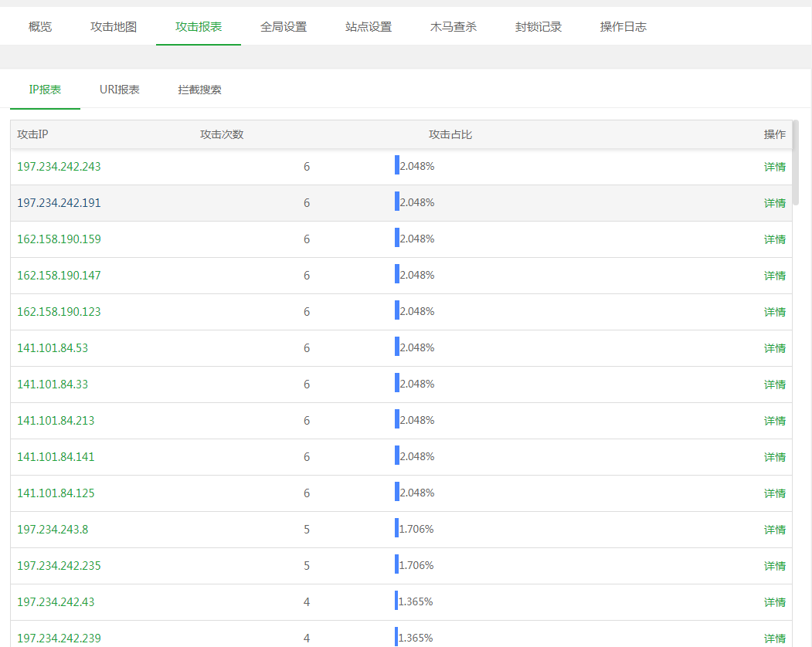
Task: Open 详情 for 197.234.242.235
Action: (x=775, y=566)
